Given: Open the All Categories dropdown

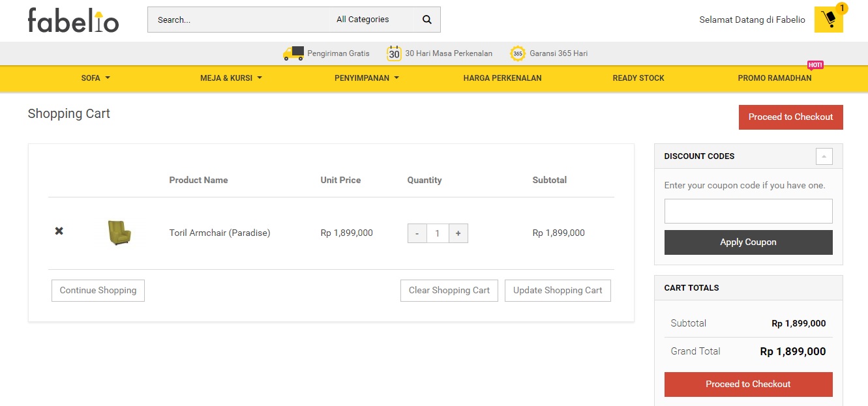Looking at the screenshot, I should (372, 20).
